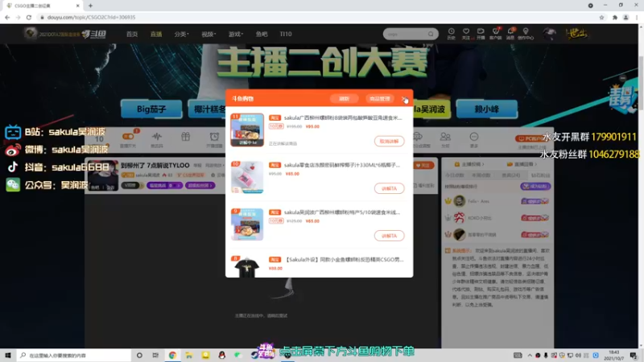Open the 主播投稿 link
Viewport: 644px width, 362px height.
470,164
